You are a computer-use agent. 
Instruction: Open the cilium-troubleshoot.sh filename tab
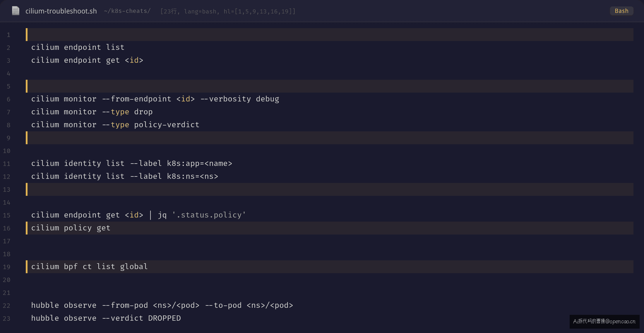tap(61, 11)
